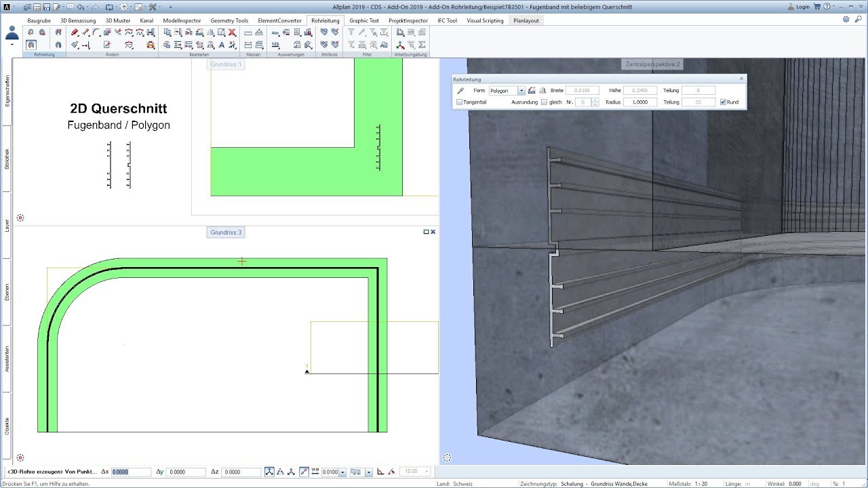Open the Visual Scripting tab

coord(485,20)
